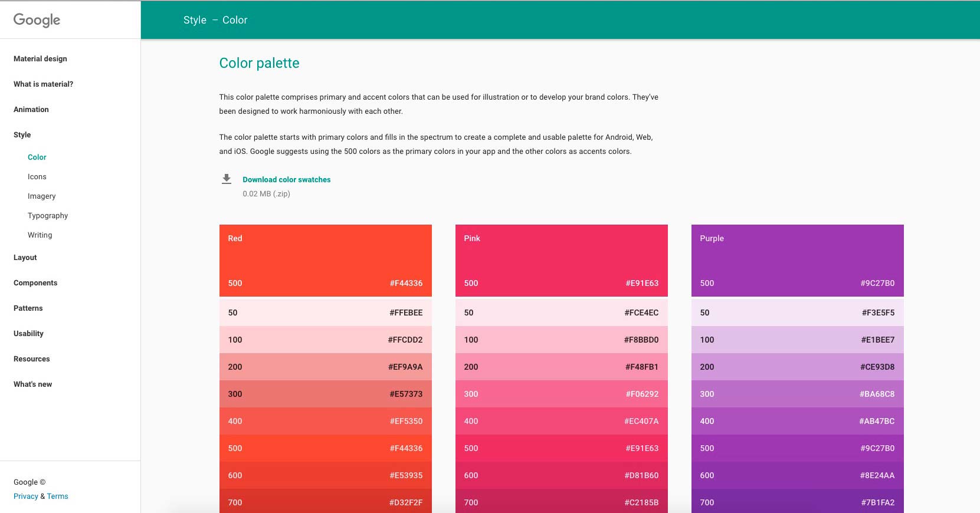Expand the Resources section
This screenshot has width=980, height=513.
click(x=32, y=359)
